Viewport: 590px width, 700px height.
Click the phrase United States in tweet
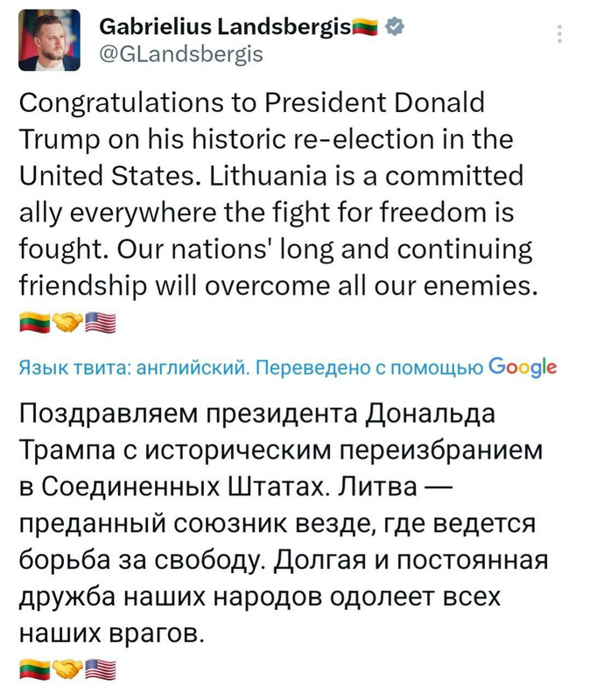pos(108,176)
